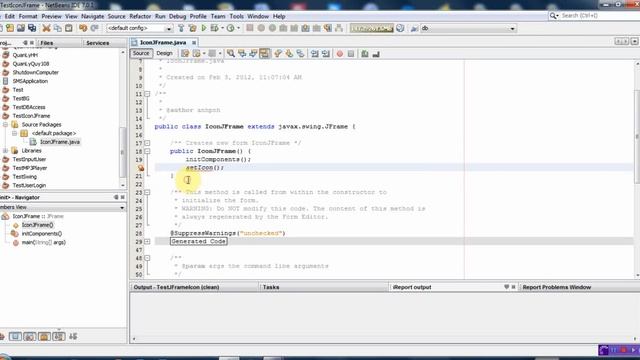The image size is (640, 360).
Task: Click the Uncomment lines editor icon
Action: coord(376,53)
